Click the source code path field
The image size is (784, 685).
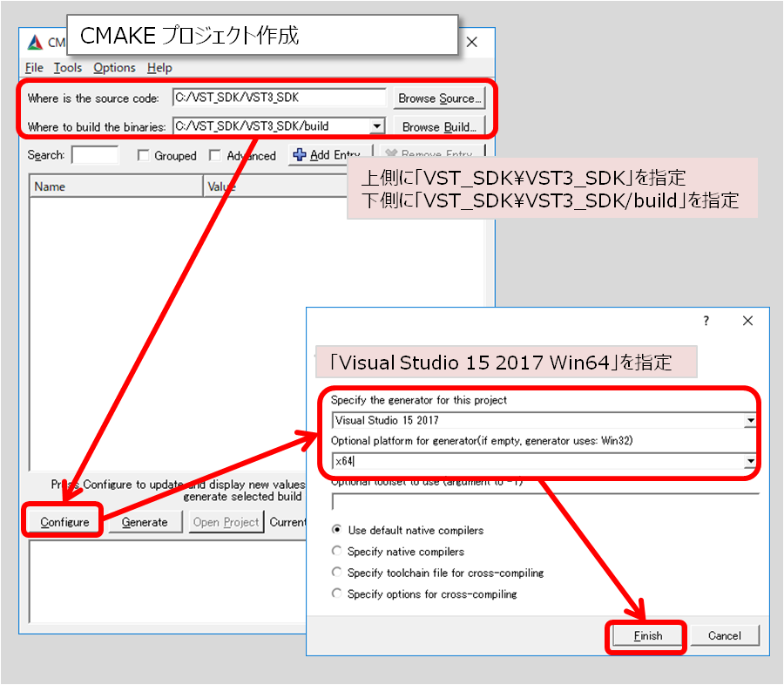point(279,98)
